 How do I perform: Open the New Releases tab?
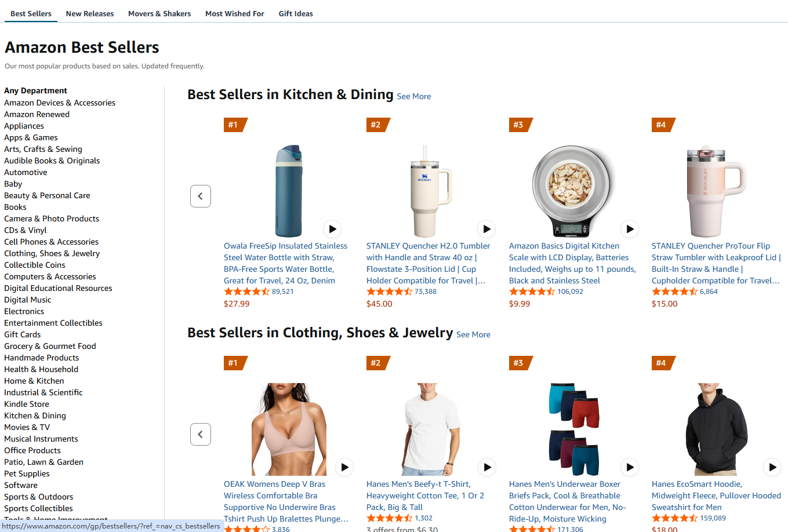click(90, 13)
